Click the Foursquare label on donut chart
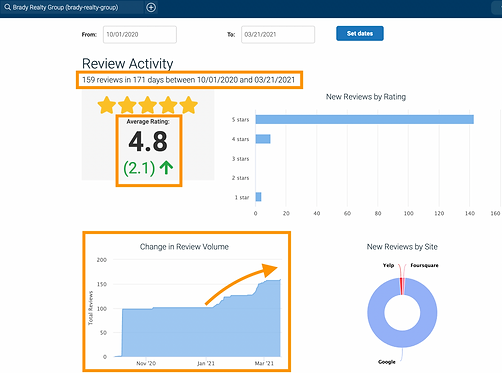This screenshot has height=373, width=502. (x=424, y=265)
